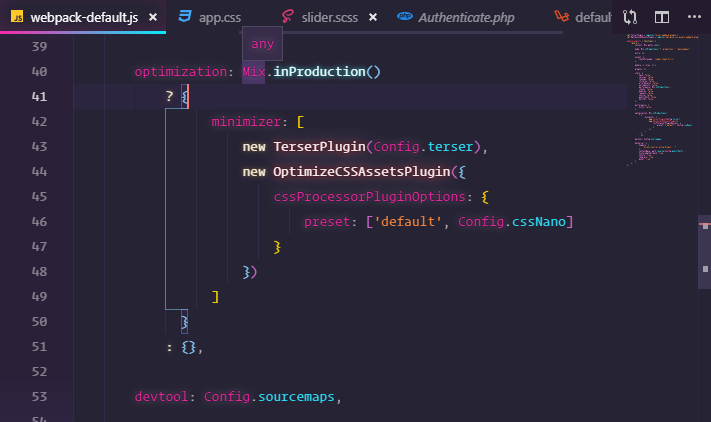
Task: Click the 'inProduction' method call
Action: (319, 72)
